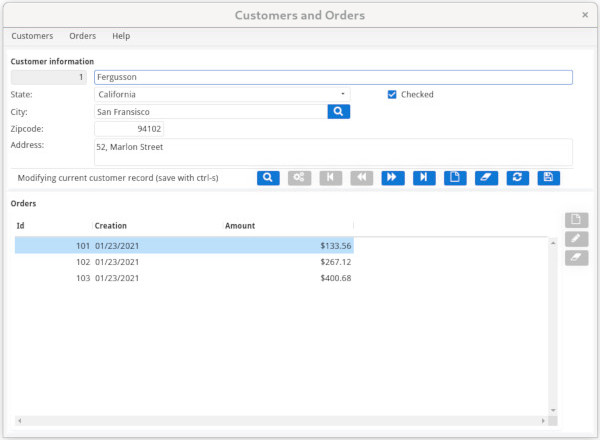Click the Zipcode field 94102
This screenshot has height=440, width=600.
129,129
